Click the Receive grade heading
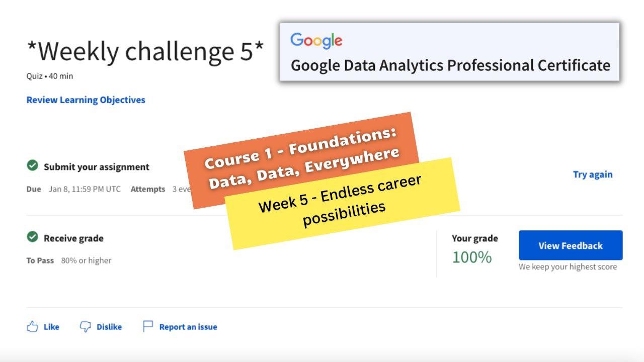 click(x=73, y=238)
